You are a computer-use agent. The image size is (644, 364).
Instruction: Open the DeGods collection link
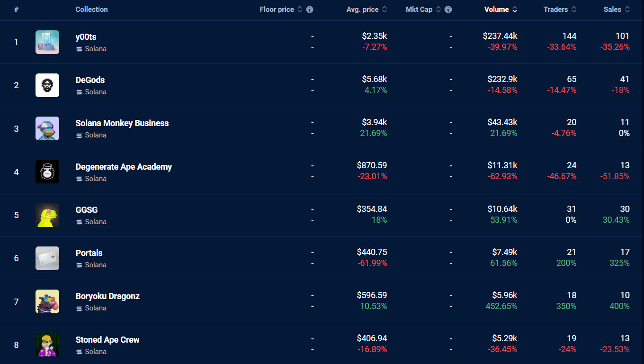pyautogui.click(x=90, y=80)
